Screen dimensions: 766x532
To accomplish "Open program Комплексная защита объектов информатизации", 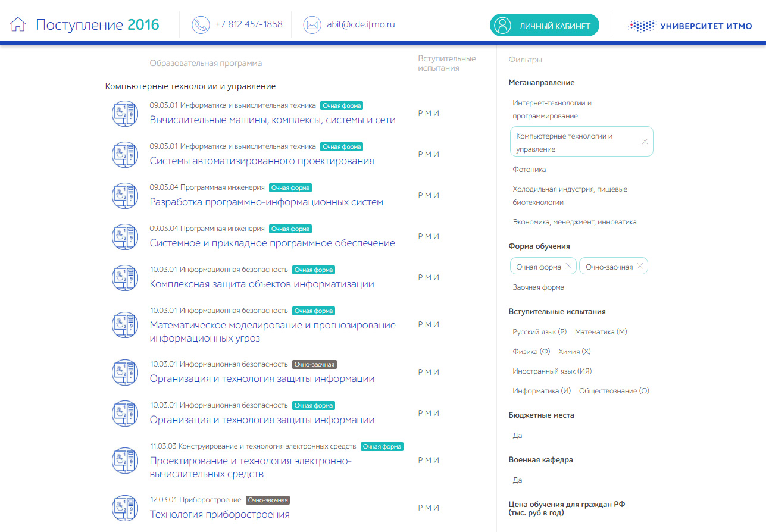I will point(262,284).
